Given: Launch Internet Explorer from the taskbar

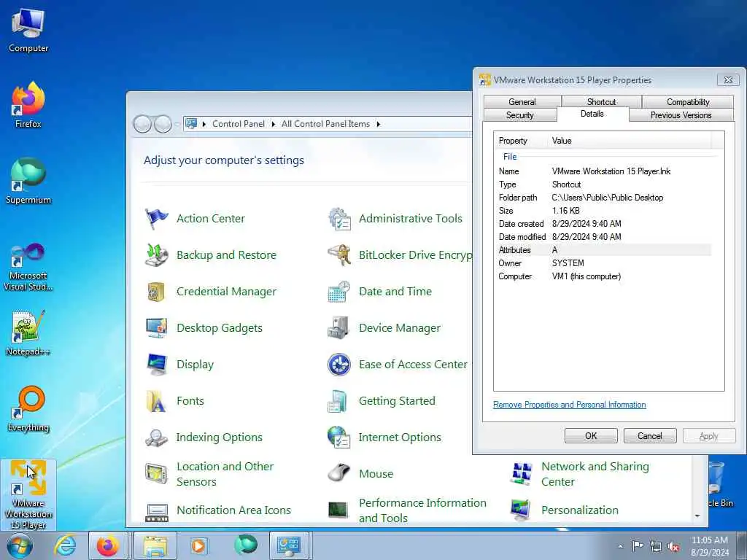Looking at the screenshot, I should [x=65, y=546].
